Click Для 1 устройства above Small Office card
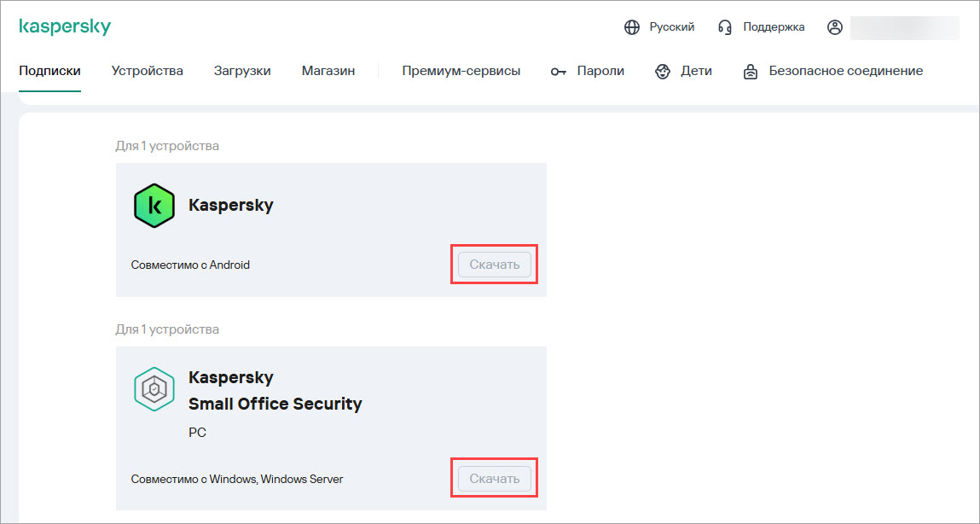The width and height of the screenshot is (980, 524). [x=167, y=329]
